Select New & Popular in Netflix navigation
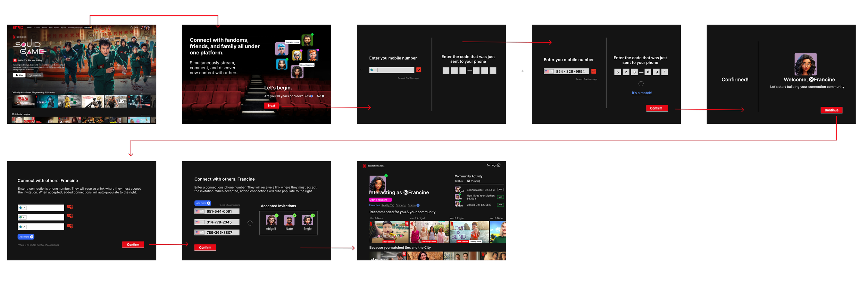Image resolution: width=868 pixels, height=285 pixels. (x=54, y=27)
